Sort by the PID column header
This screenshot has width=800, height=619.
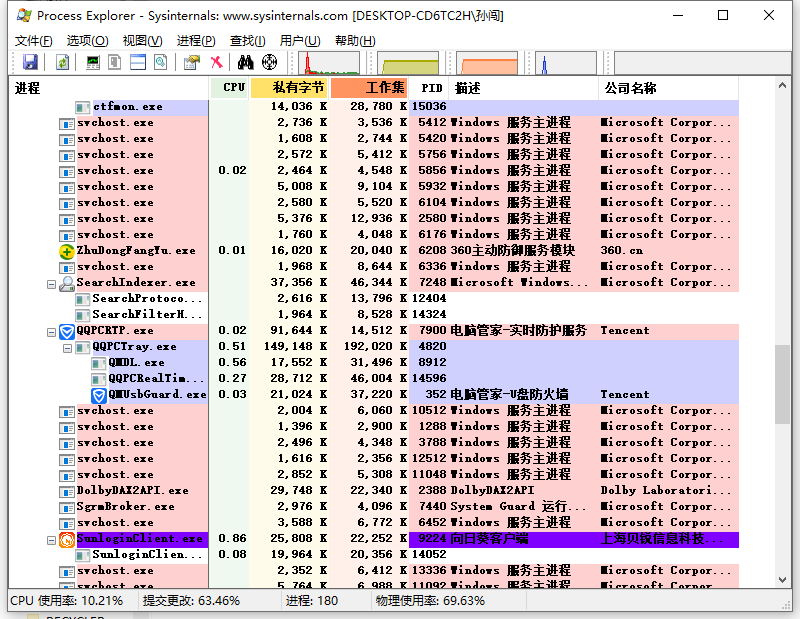point(429,88)
